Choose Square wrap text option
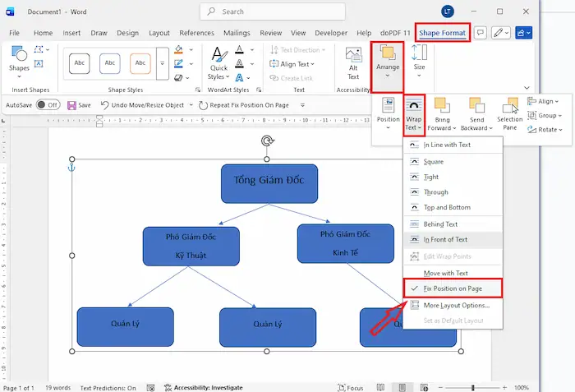The image size is (575, 392). (x=433, y=162)
